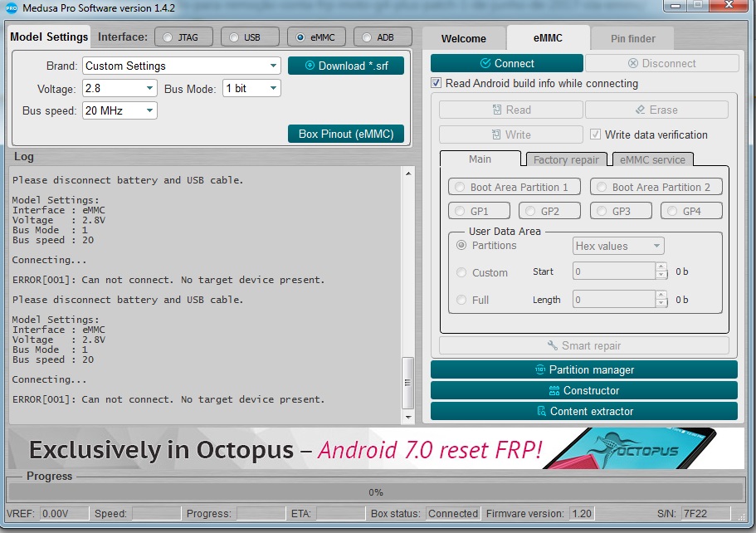The image size is (756, 533).
Task: Click the Length value input field
Action: pyautogui.click(x=614, y=300)
